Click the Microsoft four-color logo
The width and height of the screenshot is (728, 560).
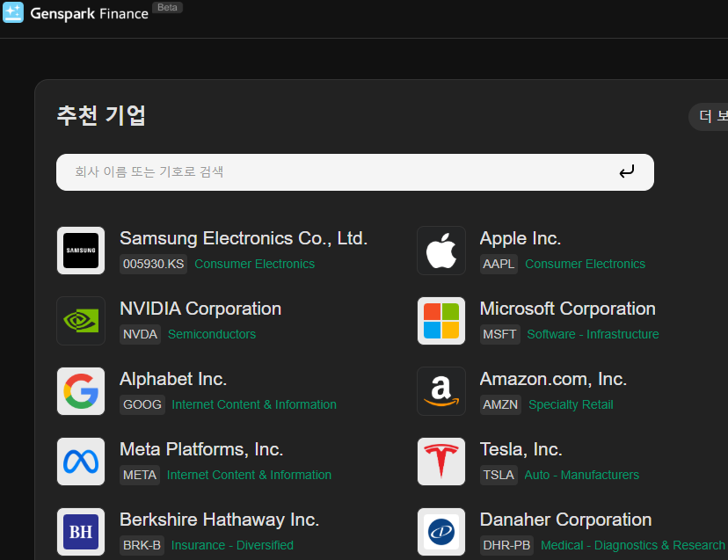[441, 321]
